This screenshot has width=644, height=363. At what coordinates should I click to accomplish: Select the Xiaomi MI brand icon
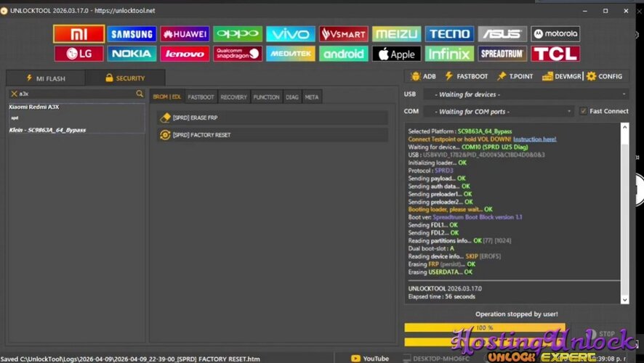(79, 34)
